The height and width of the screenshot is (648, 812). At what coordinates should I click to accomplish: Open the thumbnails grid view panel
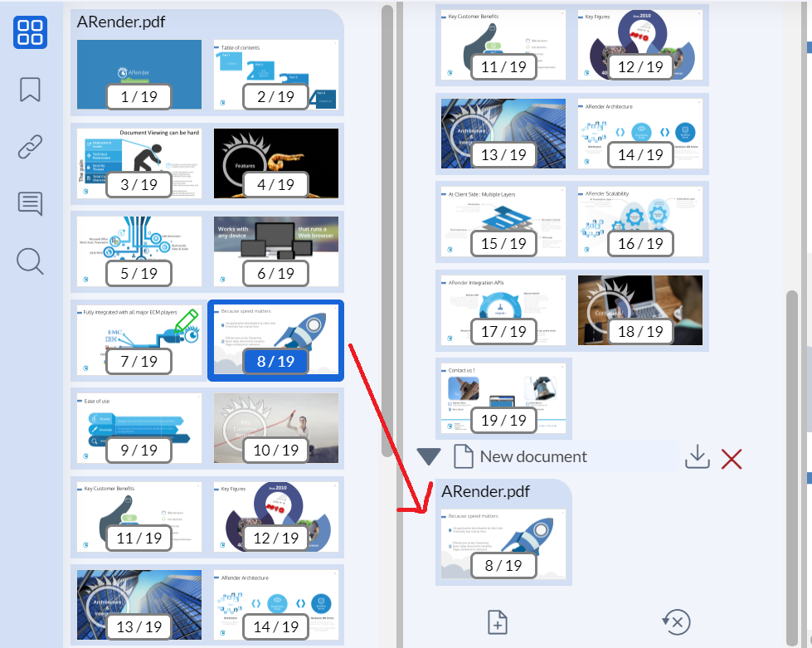click(x=30, y=32)
